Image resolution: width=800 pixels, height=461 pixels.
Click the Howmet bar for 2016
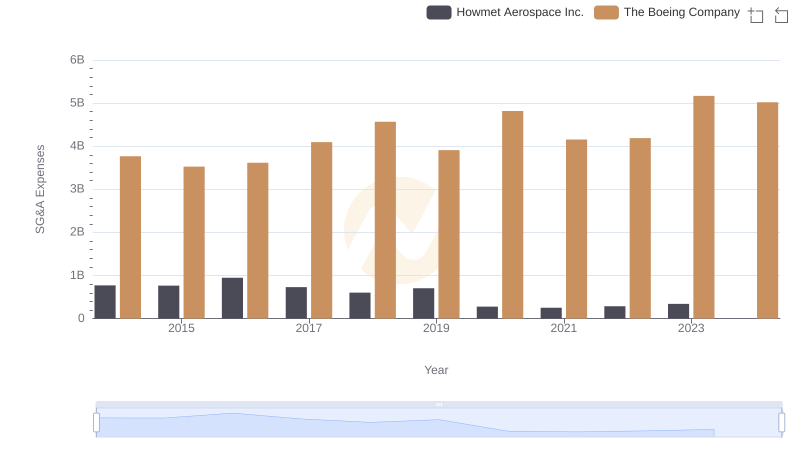point(232,298)
